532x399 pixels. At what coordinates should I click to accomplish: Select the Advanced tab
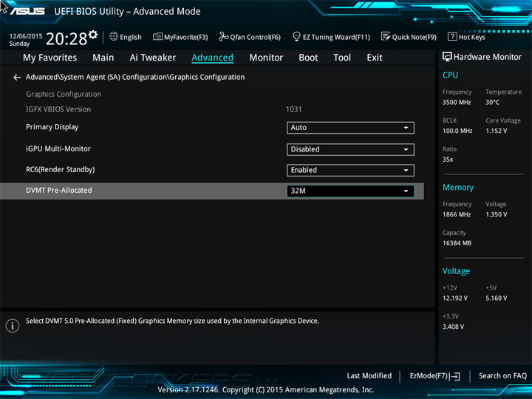pos(212,58)
